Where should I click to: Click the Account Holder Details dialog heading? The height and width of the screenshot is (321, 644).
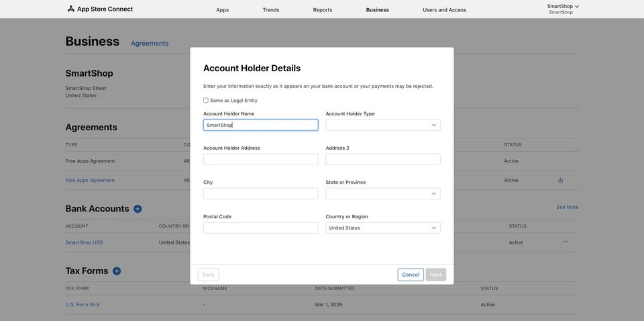click(252, 68)
